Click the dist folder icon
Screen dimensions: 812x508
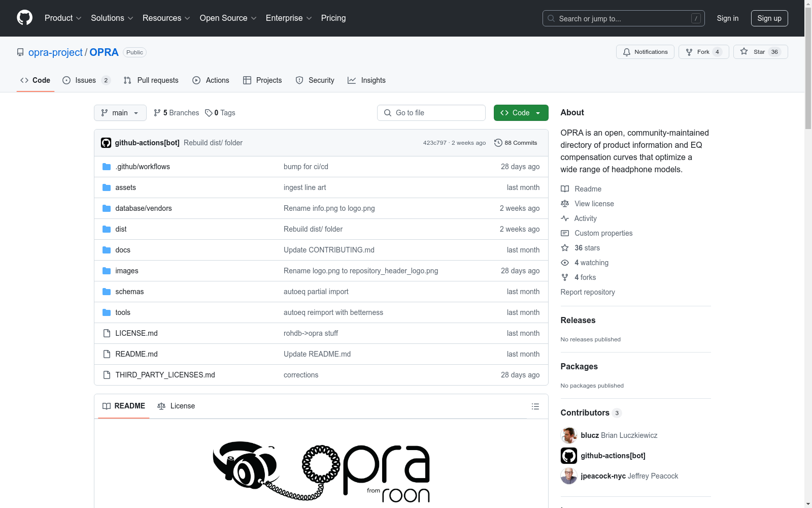click(x=107, y=229)
